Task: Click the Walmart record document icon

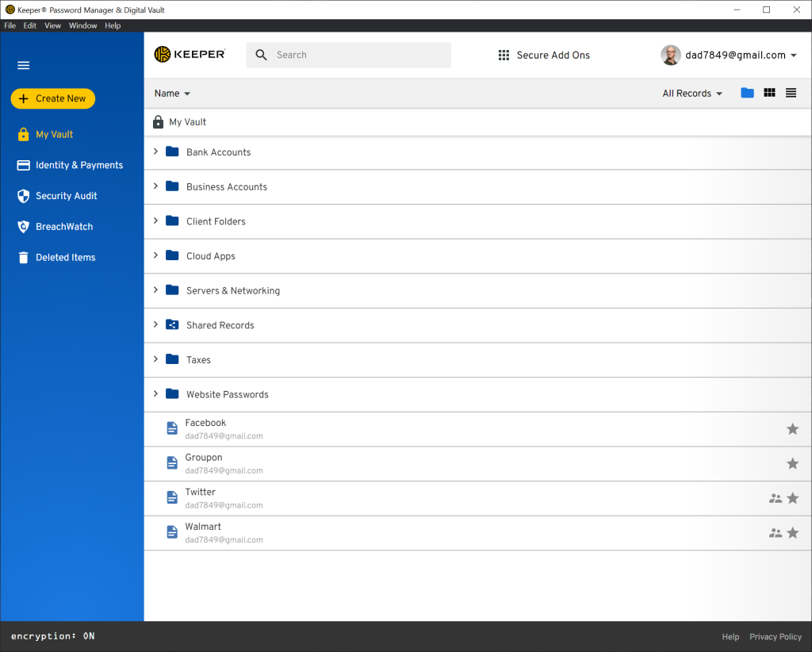Action: [x=172, y=532]
